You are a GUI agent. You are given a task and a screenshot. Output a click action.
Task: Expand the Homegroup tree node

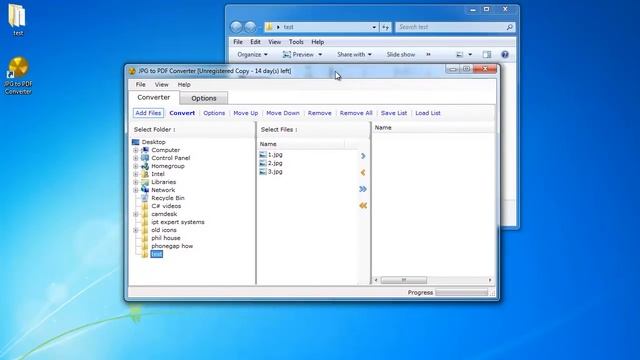(136, 166)
